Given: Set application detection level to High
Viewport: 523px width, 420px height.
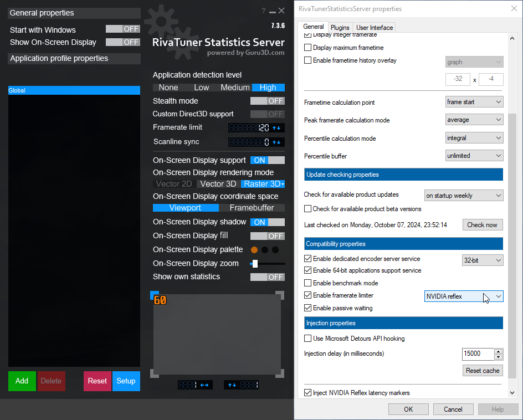Looking at the screenshot, I should point(268,88).
